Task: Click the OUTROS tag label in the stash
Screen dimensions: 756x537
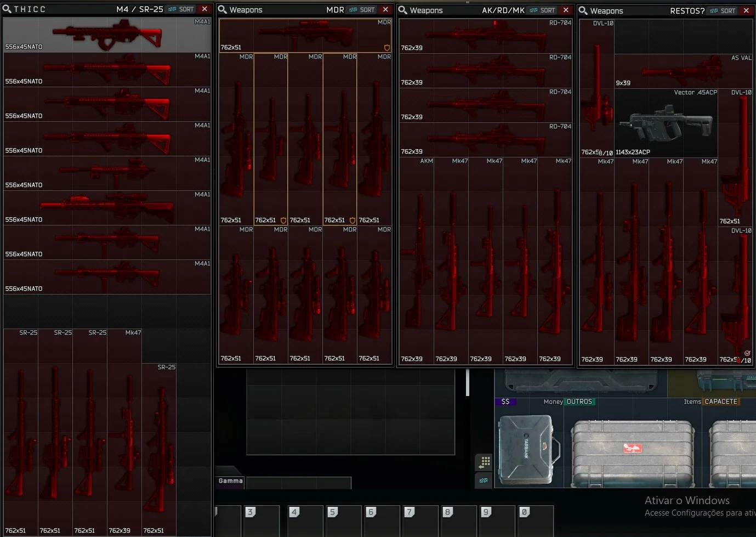Action: [579, 402]
